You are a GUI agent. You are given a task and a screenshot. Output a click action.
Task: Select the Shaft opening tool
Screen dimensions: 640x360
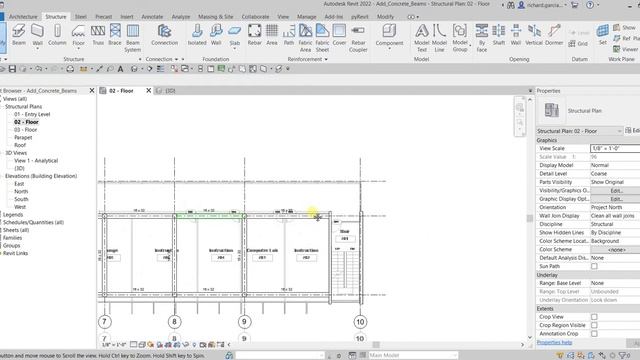(499, 35)
